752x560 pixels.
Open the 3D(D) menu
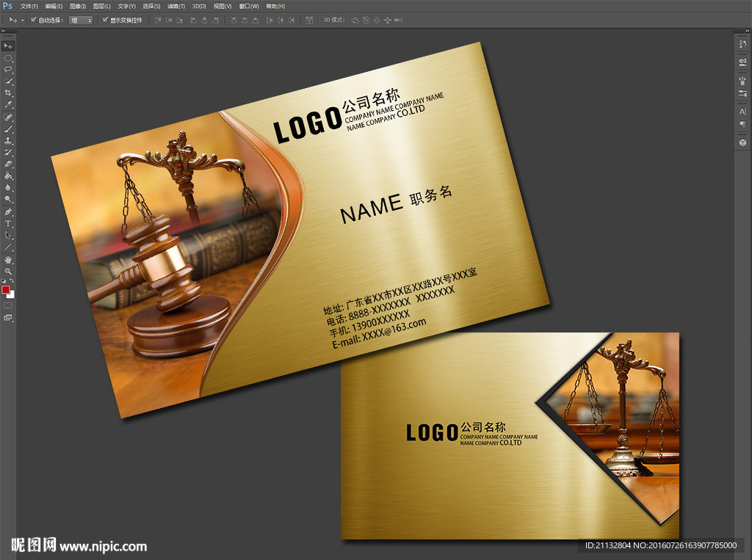[199, 6]
